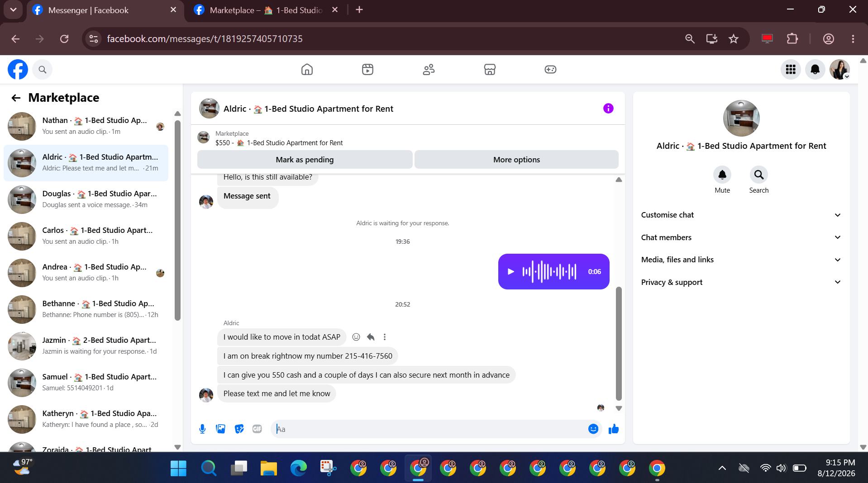
Task: Open a new browser tab
Action: tap(359, 9)
